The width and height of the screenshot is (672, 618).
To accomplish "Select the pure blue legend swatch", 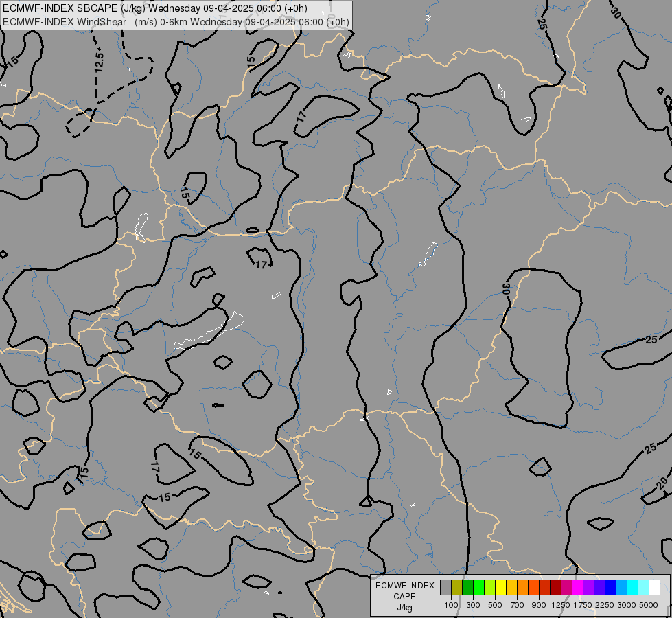I will point(611,588).
